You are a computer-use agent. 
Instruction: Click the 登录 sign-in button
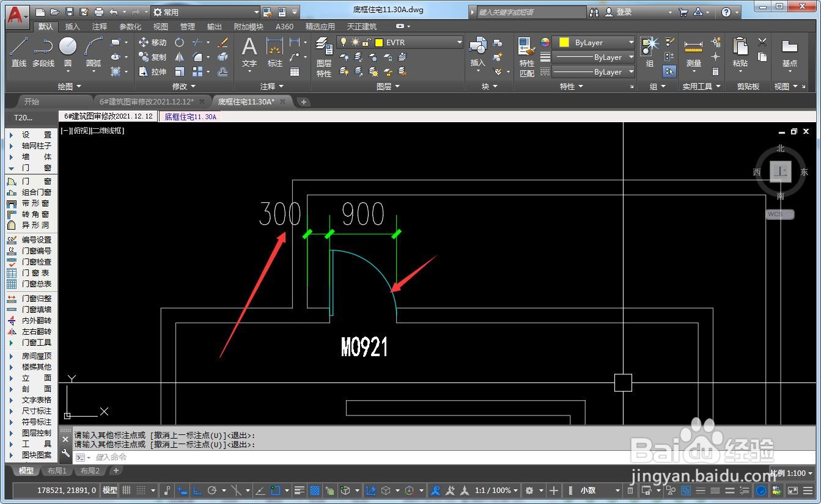click(617, 12)
